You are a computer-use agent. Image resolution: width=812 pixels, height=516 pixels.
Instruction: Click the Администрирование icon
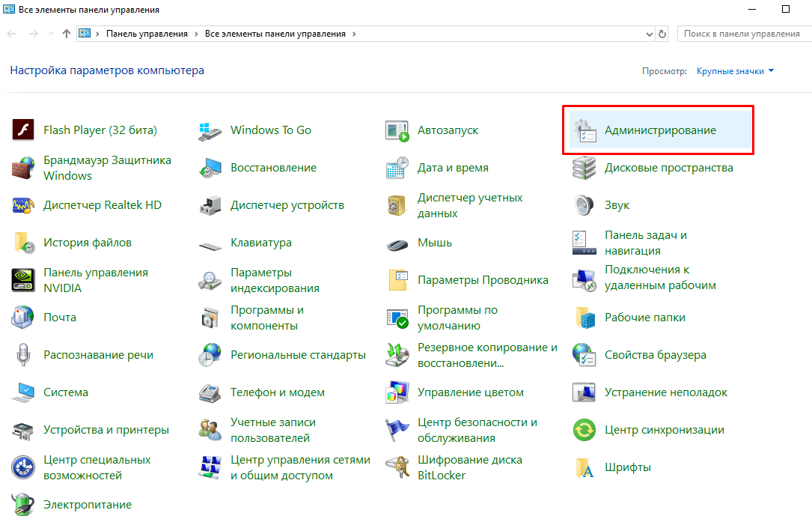point(584,130)
